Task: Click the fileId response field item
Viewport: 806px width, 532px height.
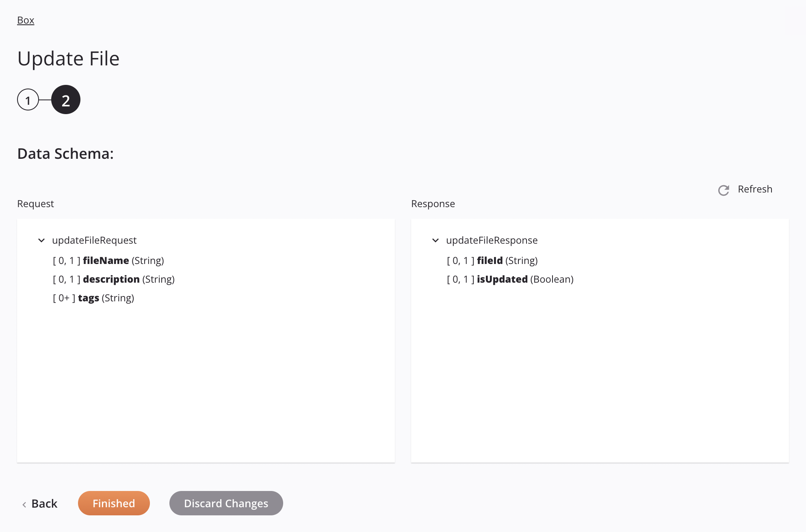Action: (x=492, y=260)
